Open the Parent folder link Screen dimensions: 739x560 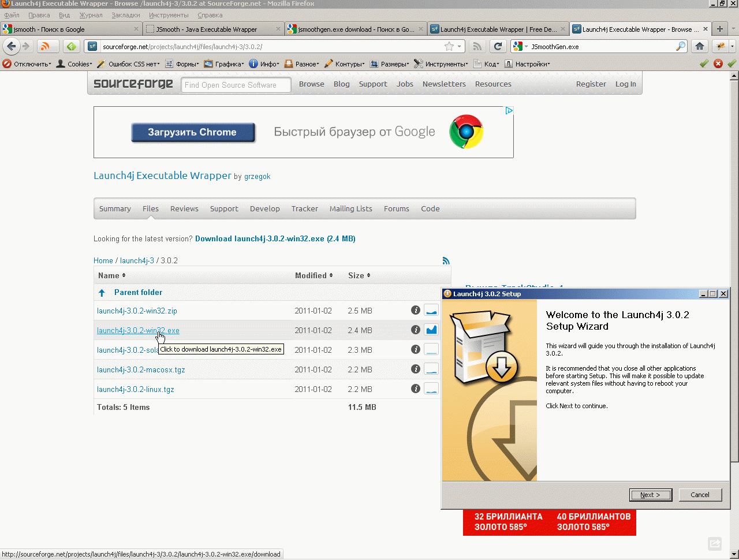(x=138, y=293)
